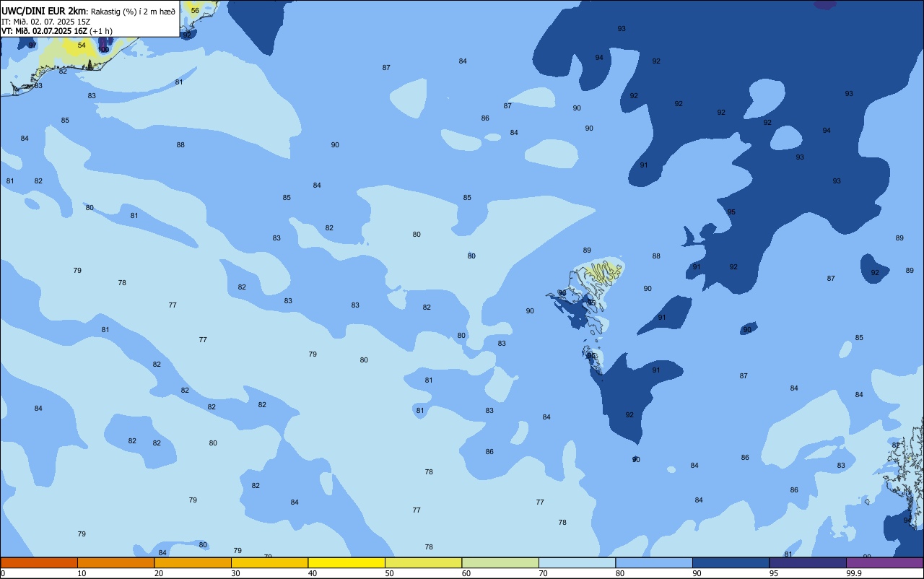The image size is (924, 579).
Task: Click the '30' tick label on color scale
Action: tap(236, 573)
